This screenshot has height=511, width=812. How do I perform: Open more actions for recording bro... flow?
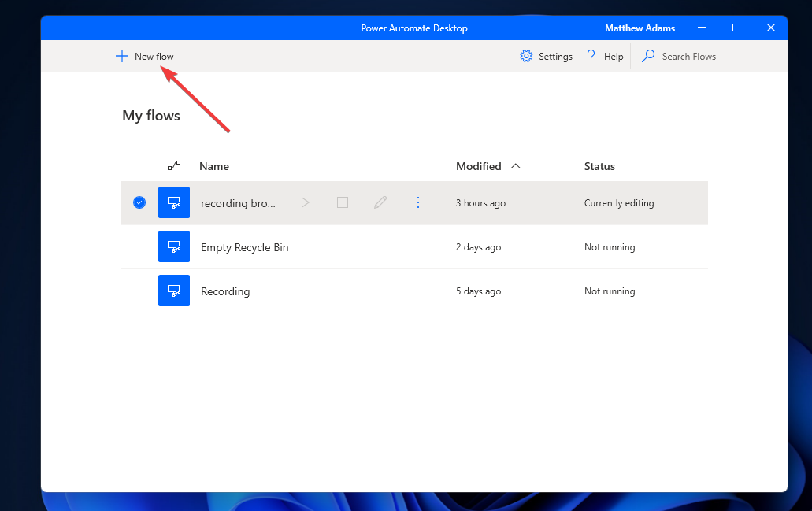[418, 202]
